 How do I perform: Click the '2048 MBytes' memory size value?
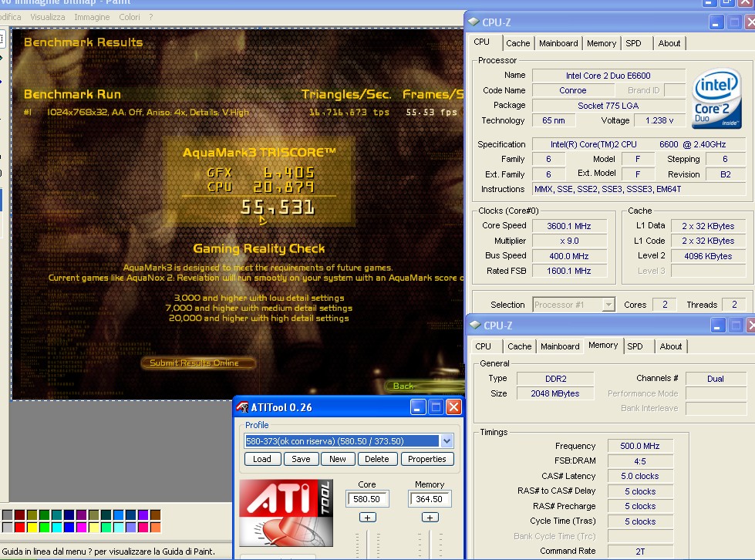coord(556,394)
